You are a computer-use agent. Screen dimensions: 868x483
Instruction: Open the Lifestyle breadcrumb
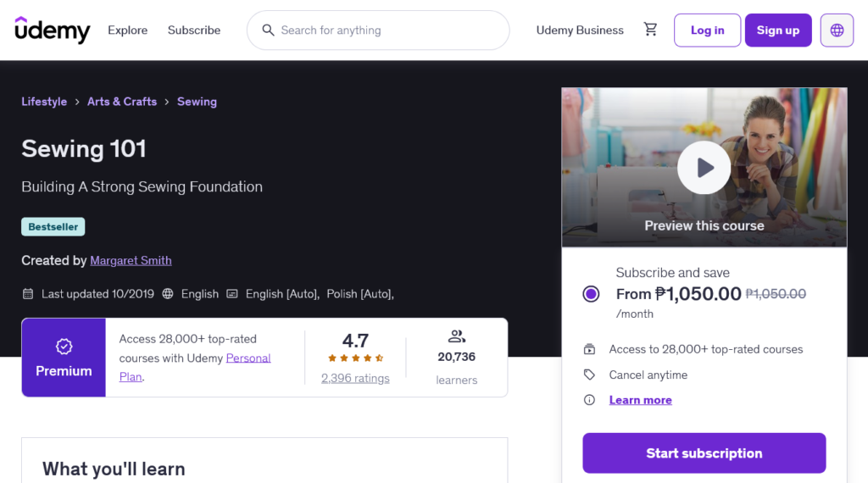pos(44,102)
